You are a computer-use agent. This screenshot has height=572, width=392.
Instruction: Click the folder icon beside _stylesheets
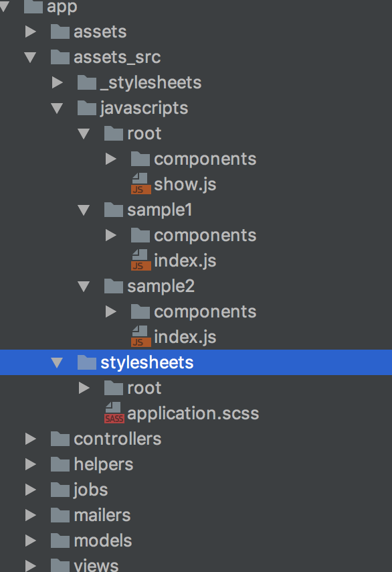pyautogui.click(x=87, y=82)
